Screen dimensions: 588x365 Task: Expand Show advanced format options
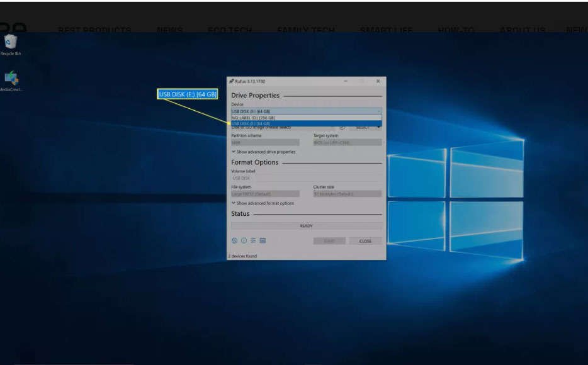263,203
